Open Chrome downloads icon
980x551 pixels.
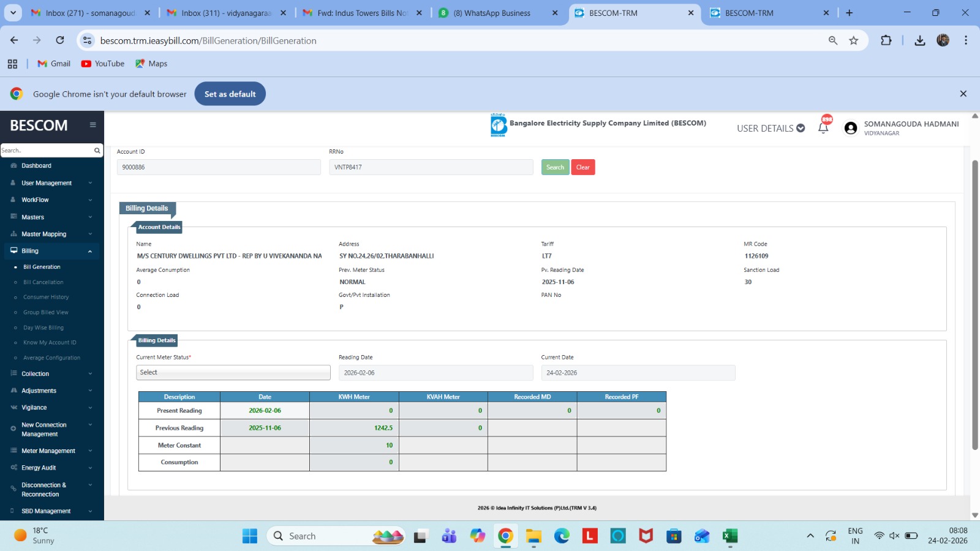click(919, 40)
